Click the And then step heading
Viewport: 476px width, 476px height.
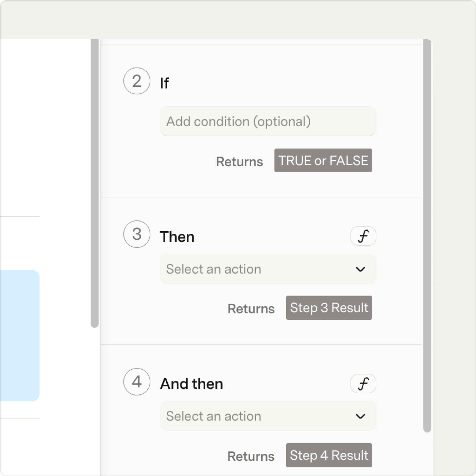(191, 384)
